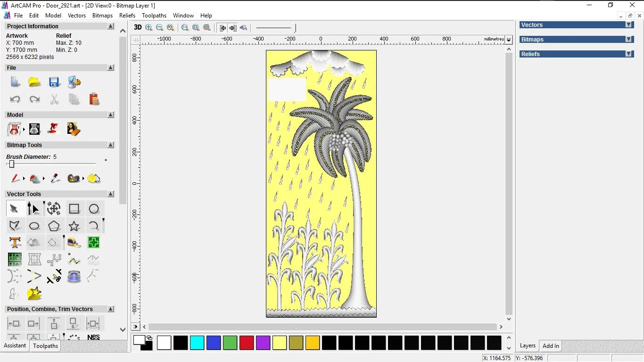Screen dimensions: 644x362
Task: Switch to 3D view button
Action: [137, 27]
